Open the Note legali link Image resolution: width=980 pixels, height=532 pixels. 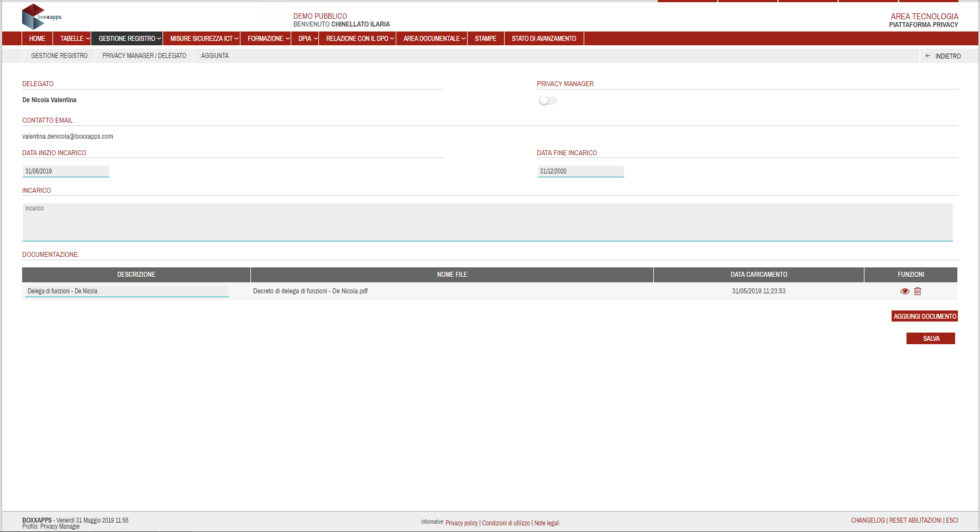[547, 523]
